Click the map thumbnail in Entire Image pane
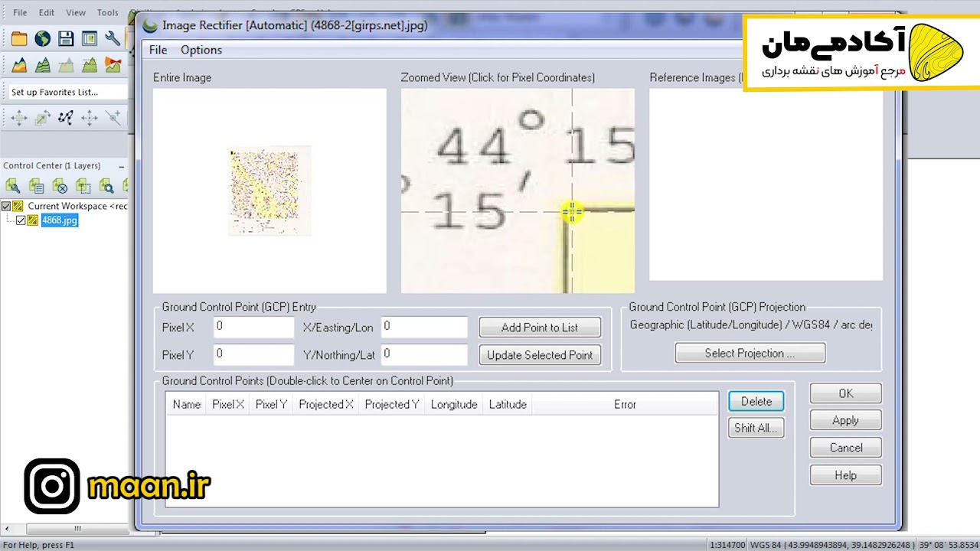The image size is (980, 551). coord(269,191)
